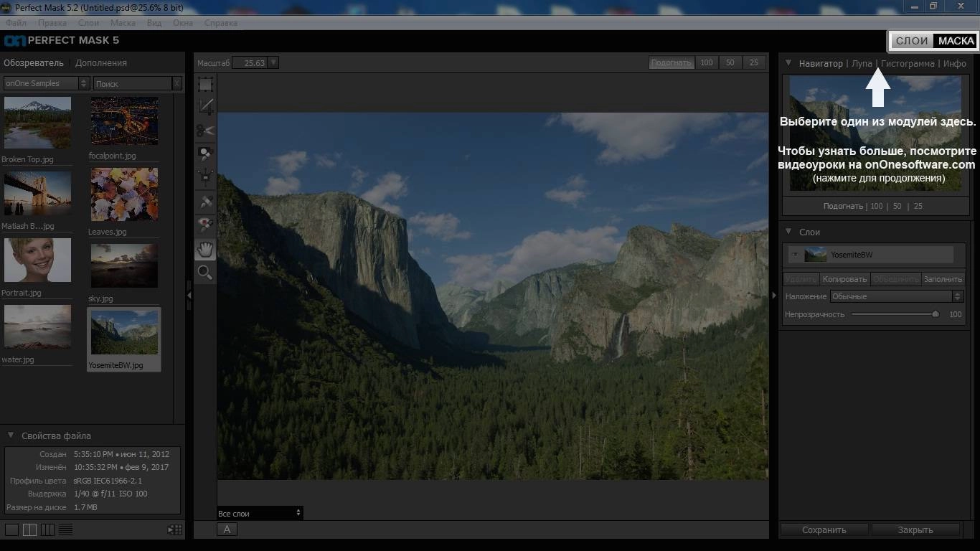Select the Trim scissors tool
The height and width of the screenshot is (551, 980).
(x=206, y=130)
